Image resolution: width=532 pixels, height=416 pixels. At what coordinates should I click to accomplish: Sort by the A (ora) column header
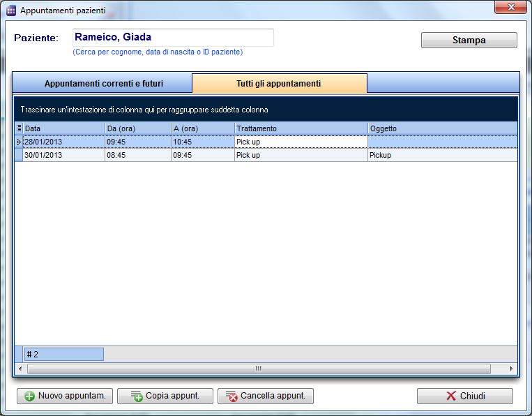pyautogui.click(x=203, y=128)
